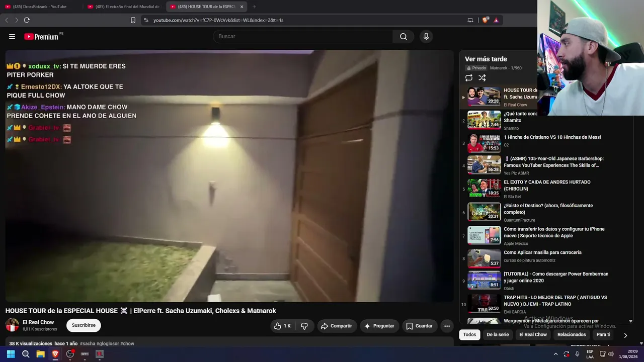The image size is (644, 362).
Task: Focus the Buscar search field
Action: (303, 36)
